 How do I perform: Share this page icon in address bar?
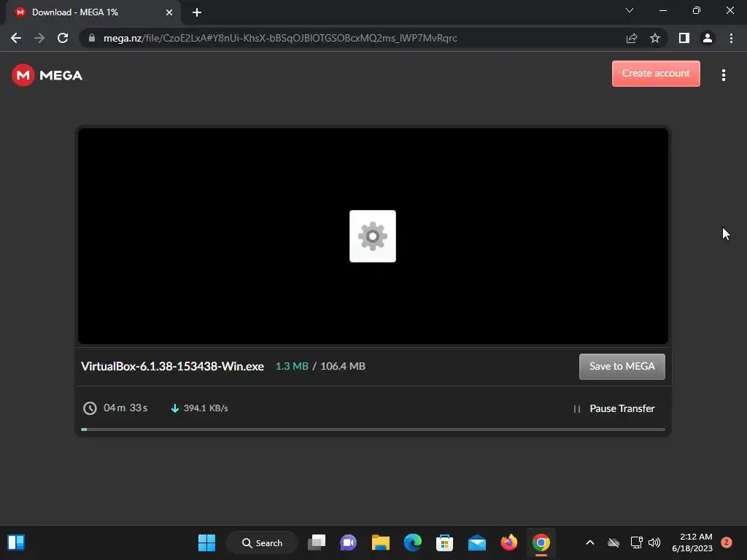point(631,38)
